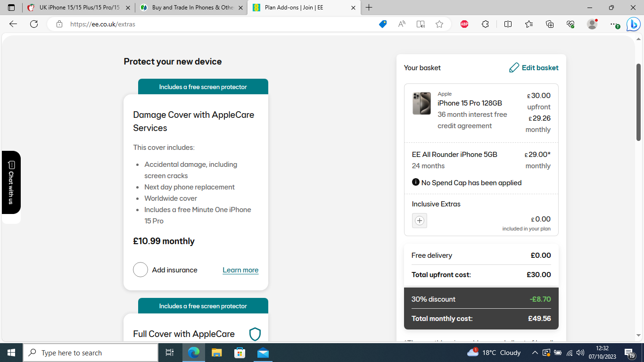Open the notification center icon
The image size is (644, 362).
tap(629, 353)
